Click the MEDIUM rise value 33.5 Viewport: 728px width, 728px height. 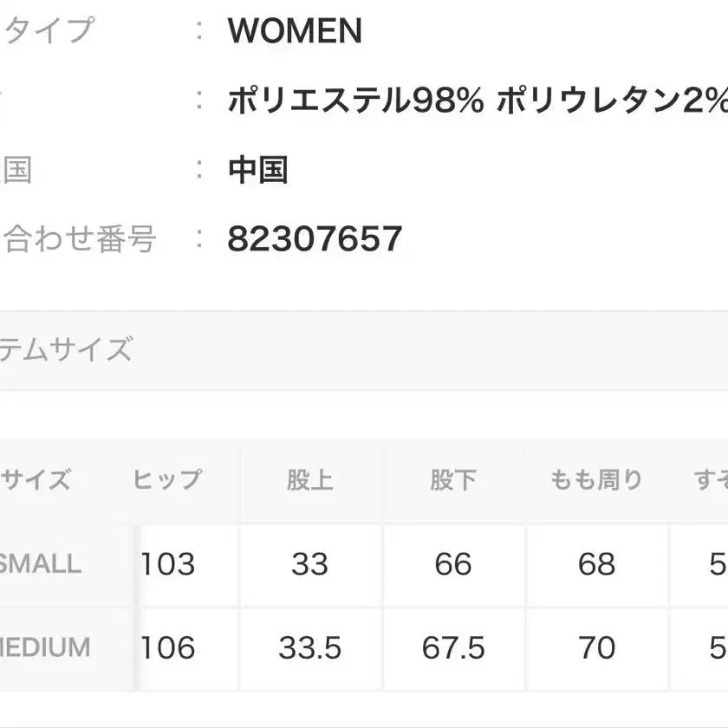(x=309, y=647)
